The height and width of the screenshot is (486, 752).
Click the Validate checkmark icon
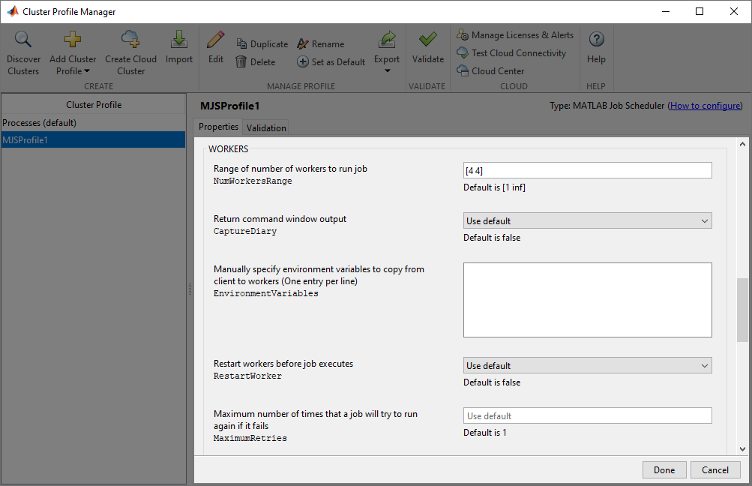428,40
